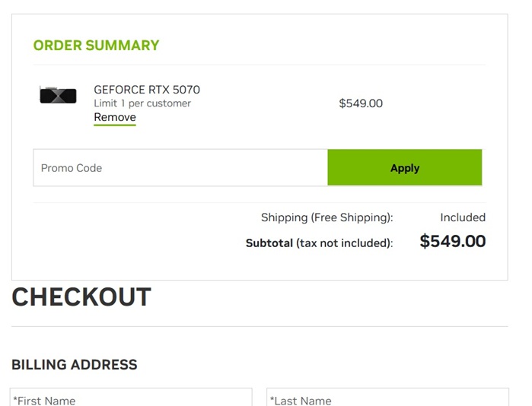Click the dollar sign of the item price
532x406 pixels.
[x=342, y=103]
